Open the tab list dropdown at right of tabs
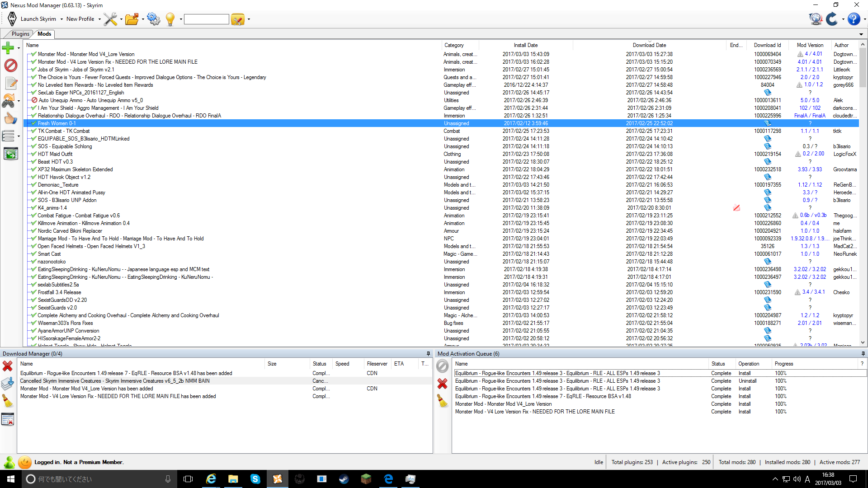The width and height of the screenshot is (868, 488). 861,34
